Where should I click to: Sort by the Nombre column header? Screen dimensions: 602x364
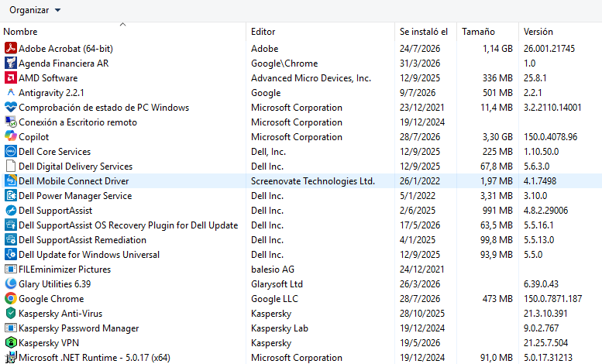pyautogui.click(x=20, y=32)
